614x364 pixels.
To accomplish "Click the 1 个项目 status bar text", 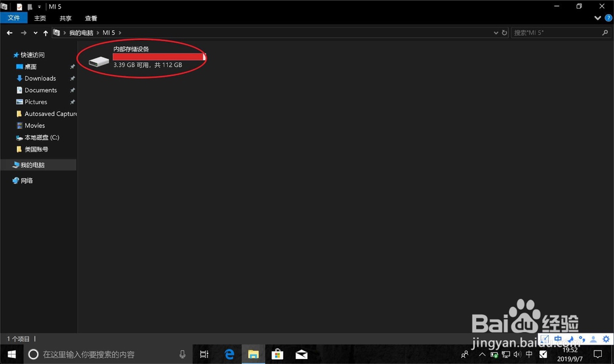I will (x=18, y=339).
